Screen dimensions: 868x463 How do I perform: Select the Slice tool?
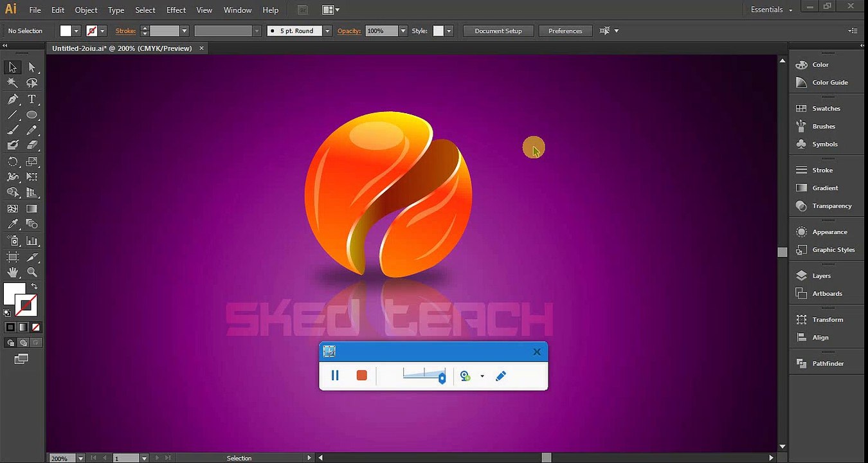click(x=32, y=257)
